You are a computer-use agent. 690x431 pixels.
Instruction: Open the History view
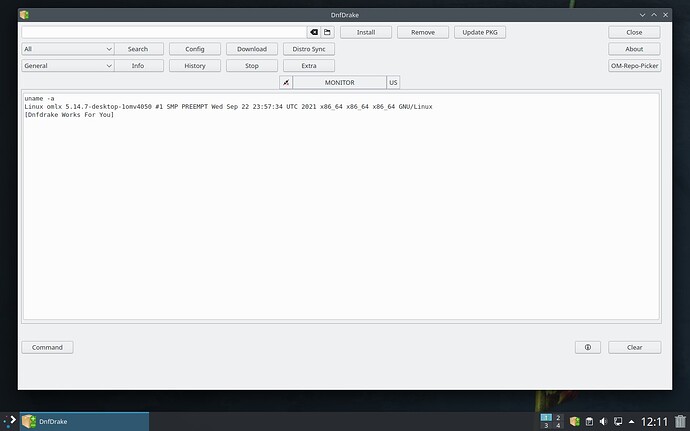point(195,66)
